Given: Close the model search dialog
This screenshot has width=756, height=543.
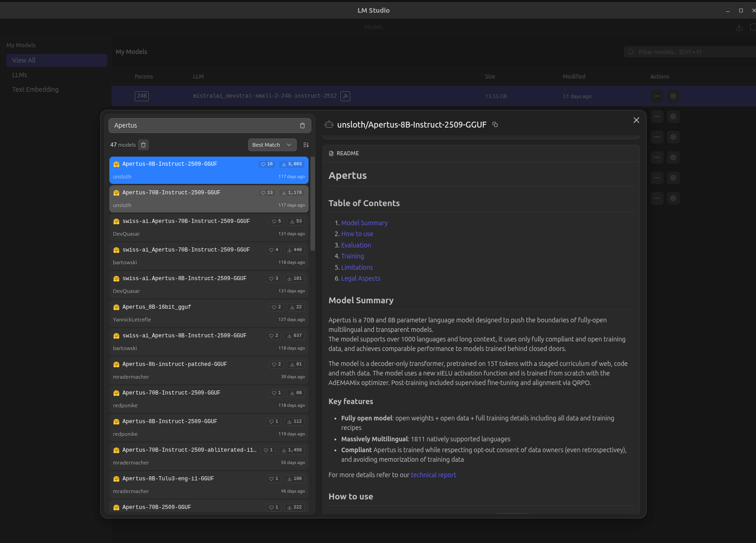Looking at the screenshot, I should pos(636,120).
